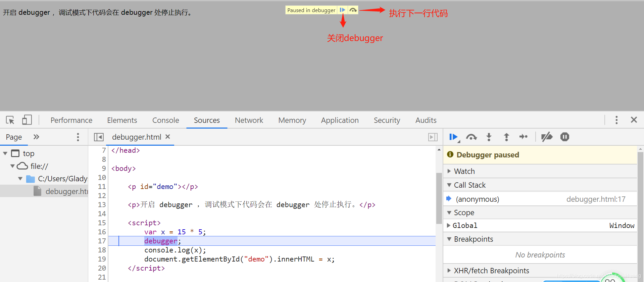Click the getElementById code line 19
Viewport: 644px width, 282px height.
click(240, 259)
